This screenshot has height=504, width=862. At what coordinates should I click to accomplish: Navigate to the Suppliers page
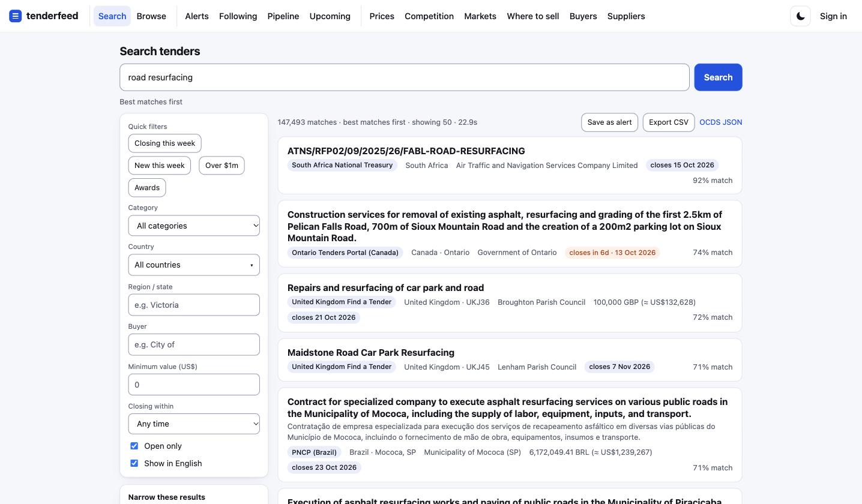pos(626,16)
